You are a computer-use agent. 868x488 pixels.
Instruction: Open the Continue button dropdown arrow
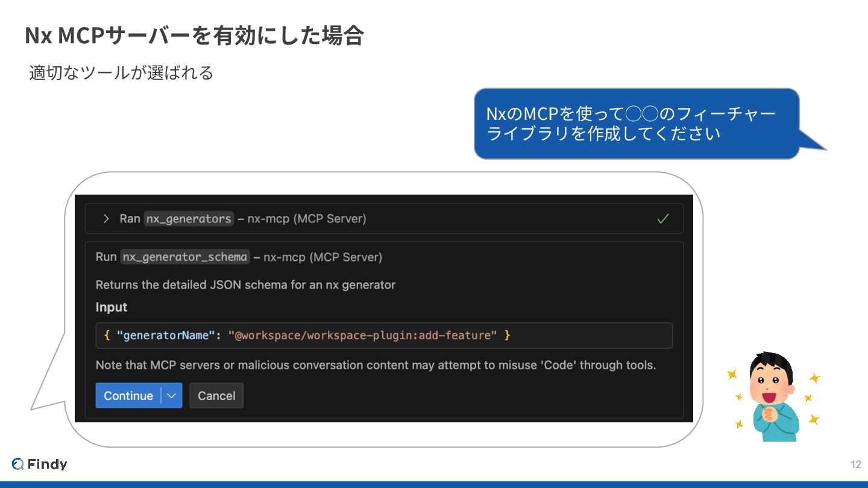tap(172, 396)
